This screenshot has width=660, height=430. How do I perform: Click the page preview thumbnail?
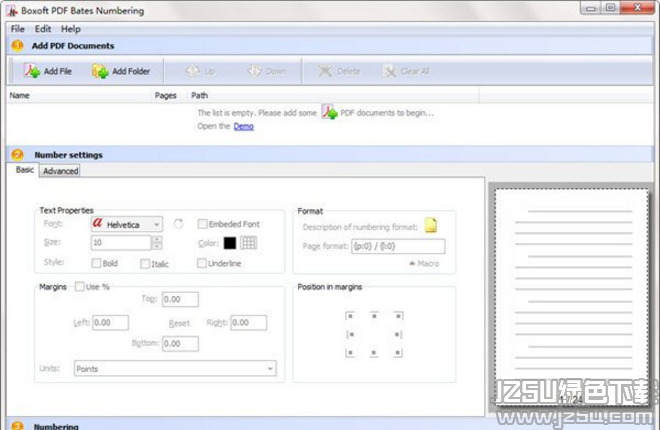[572, 297]
